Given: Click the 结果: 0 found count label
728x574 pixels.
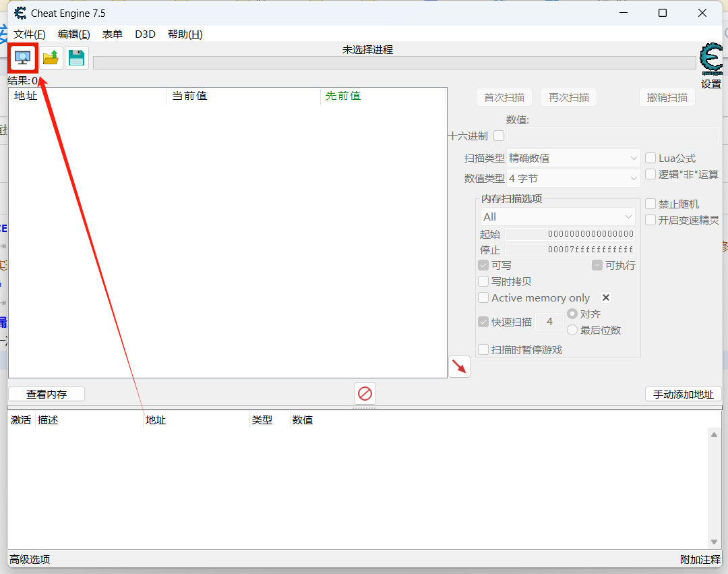Looking at the screenshot, I should coord(22,81).
